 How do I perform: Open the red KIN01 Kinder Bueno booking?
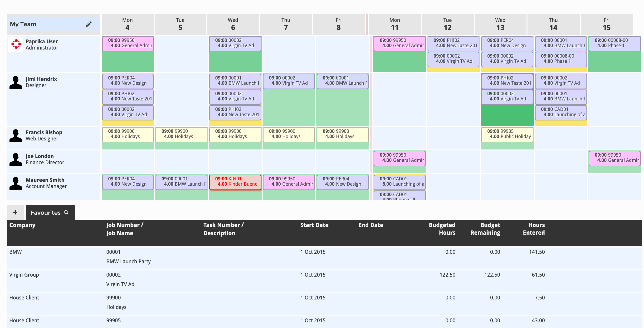coord(235,182)
